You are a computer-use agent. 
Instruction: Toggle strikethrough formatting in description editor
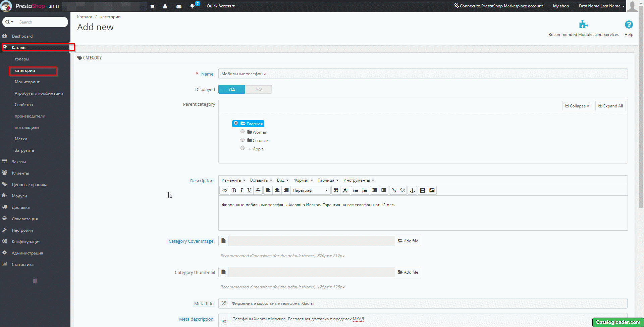(x=258, y=190)
